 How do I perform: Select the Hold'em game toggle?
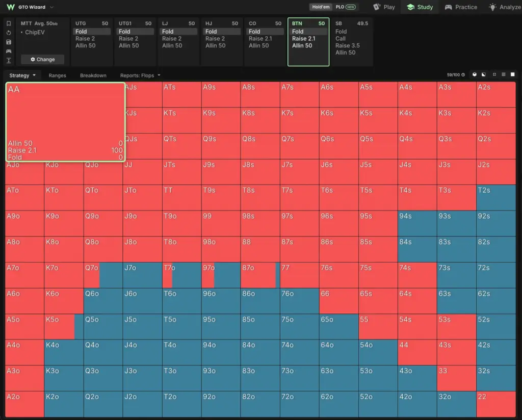pyautogui.click(x=321, y=7)
